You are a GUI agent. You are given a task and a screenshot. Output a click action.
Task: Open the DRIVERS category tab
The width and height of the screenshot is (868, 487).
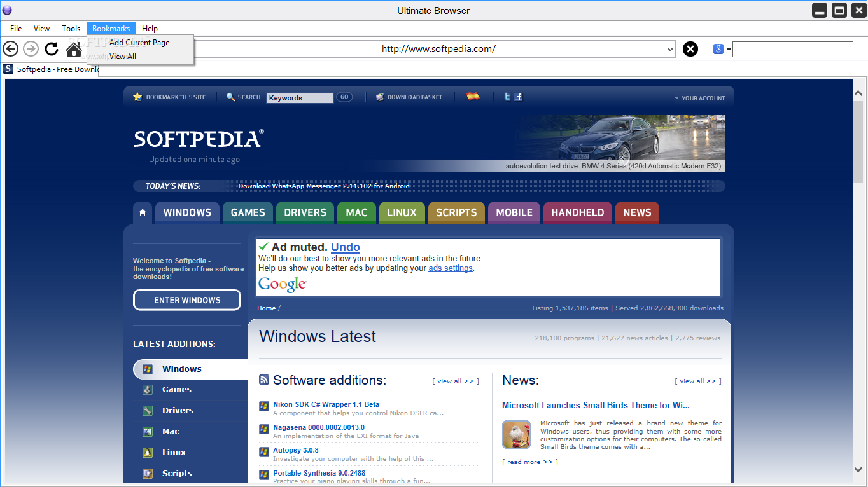click(x=305, y=212)
